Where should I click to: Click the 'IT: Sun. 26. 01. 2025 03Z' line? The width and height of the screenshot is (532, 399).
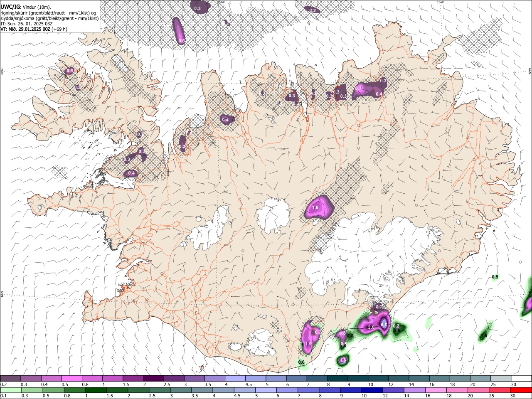(27, 24)
